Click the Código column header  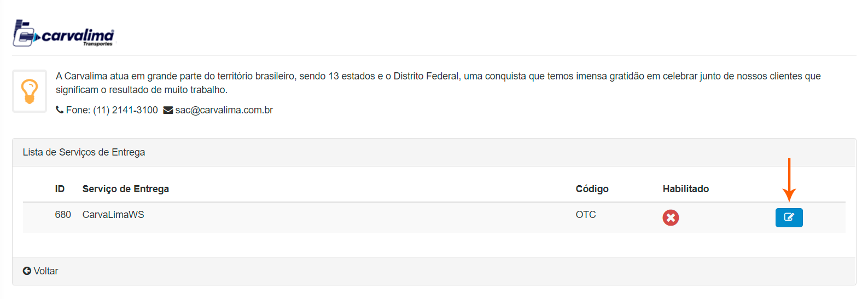592,189
